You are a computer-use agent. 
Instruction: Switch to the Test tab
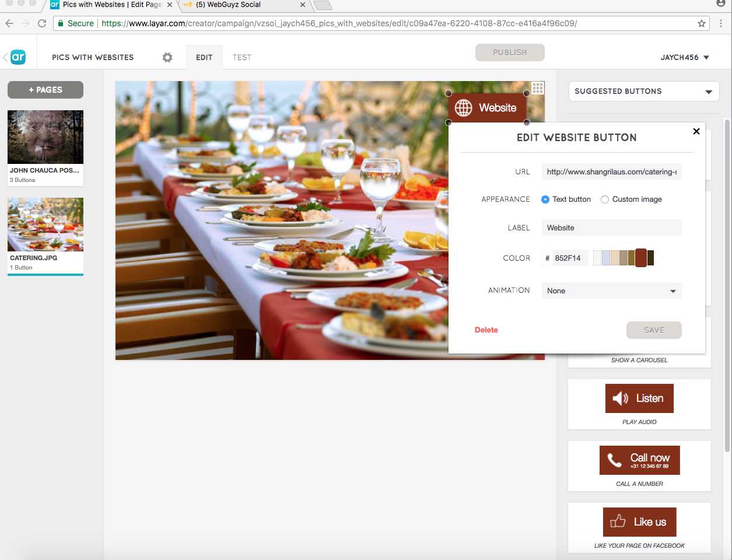pyautogui.click(x=241, y=57)
